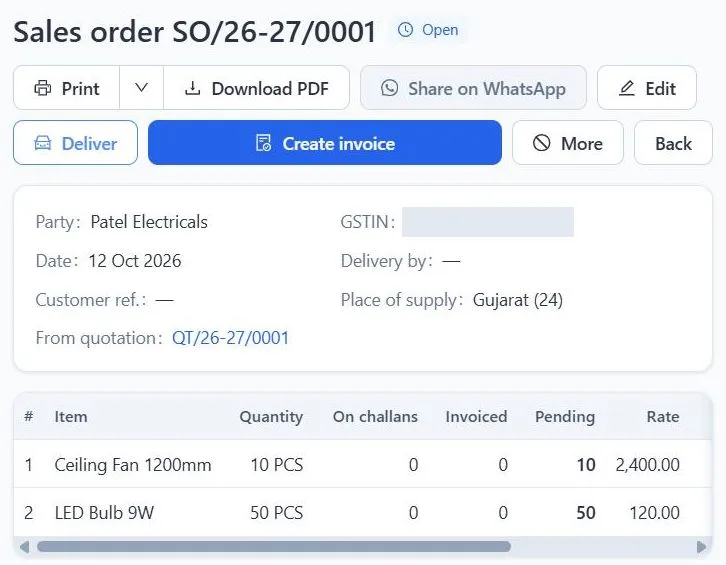Click pending quantity 10 for Ceiling Fan
The height and width of the screenshot is (565, 726).
click(586, 465)
